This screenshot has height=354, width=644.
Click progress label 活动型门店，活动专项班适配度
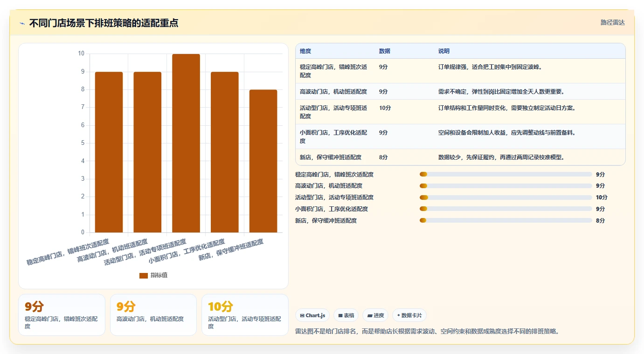click(334, 197)
